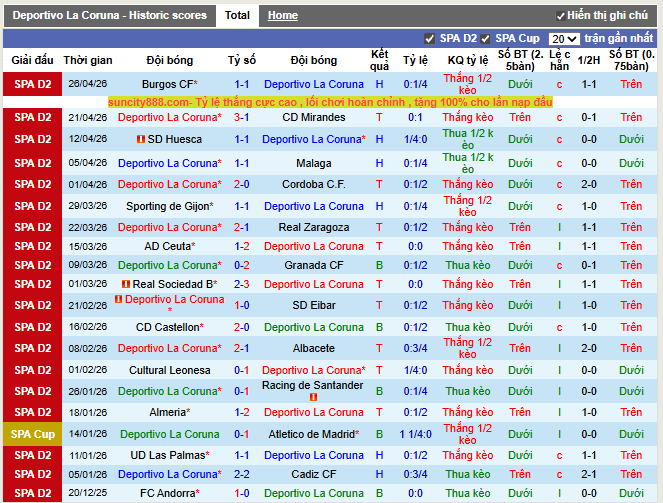The image size is (663, 503).
Task: Open SD Eibar team link
Action: pyautogui.click(x=314, y=305)
